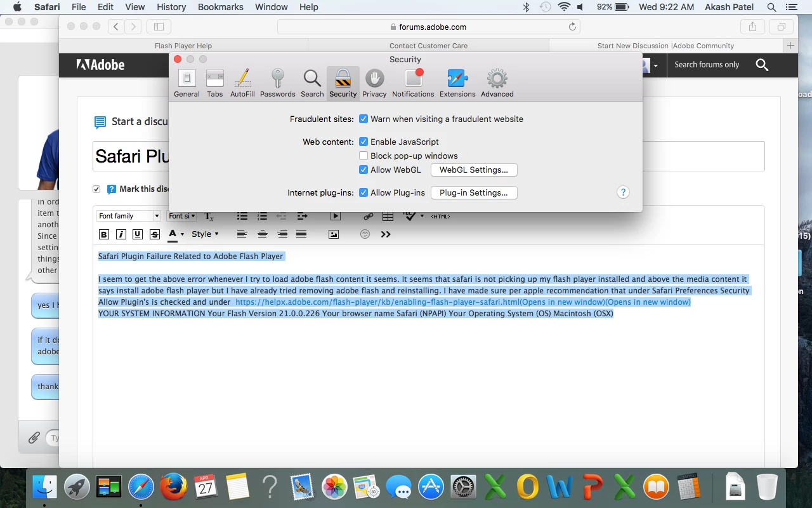Open the Style dropdown

coord(205,234)
